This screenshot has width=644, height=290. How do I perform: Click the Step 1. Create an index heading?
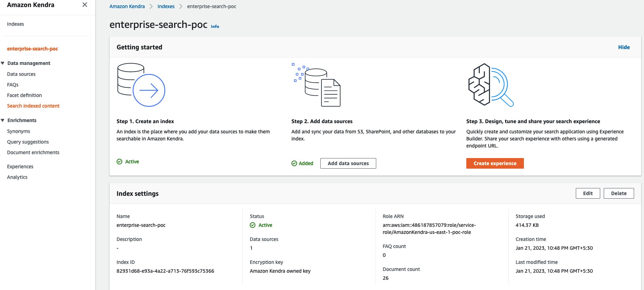pos(145,121)
